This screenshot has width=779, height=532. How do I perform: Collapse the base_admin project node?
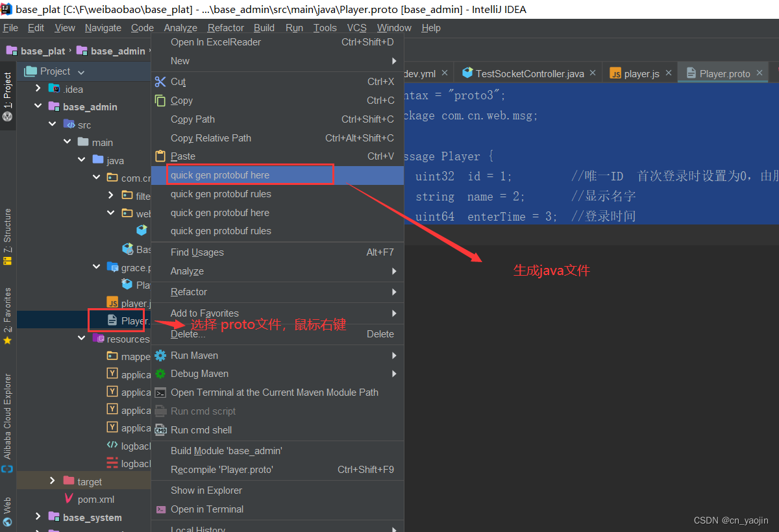point(38,106)
